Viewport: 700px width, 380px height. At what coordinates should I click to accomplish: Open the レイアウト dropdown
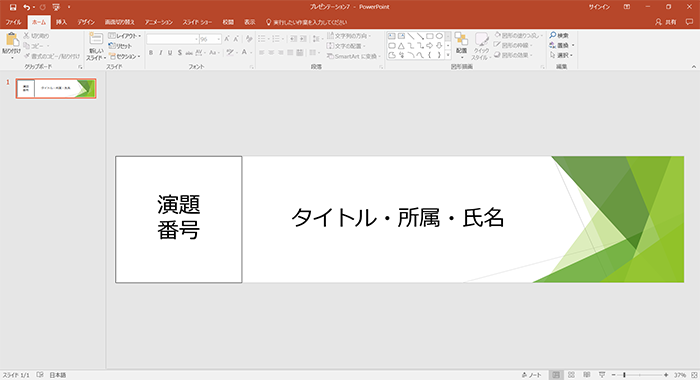click(125, 36)
